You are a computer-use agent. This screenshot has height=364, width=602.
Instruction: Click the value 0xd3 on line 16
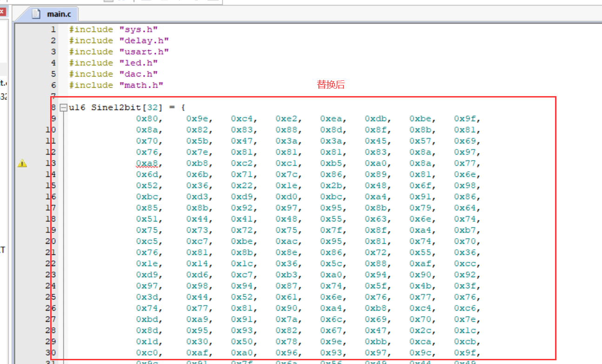tap(198, 197)
